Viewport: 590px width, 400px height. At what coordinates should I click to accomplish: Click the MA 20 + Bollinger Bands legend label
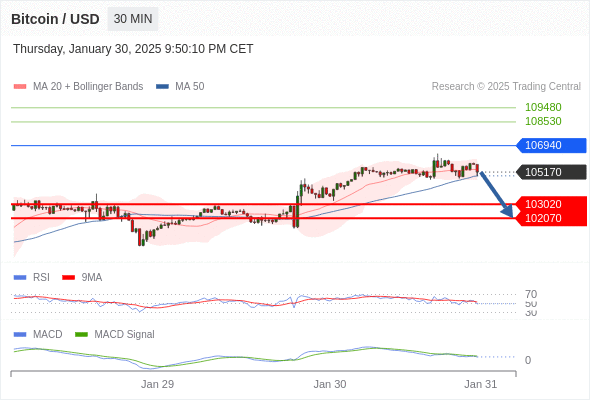[x=88, y=87]
